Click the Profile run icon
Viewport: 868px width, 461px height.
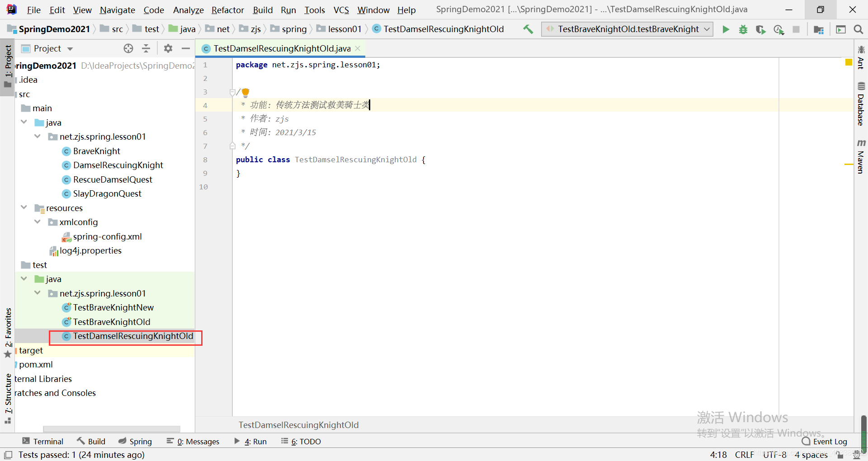tap(778, 29)
